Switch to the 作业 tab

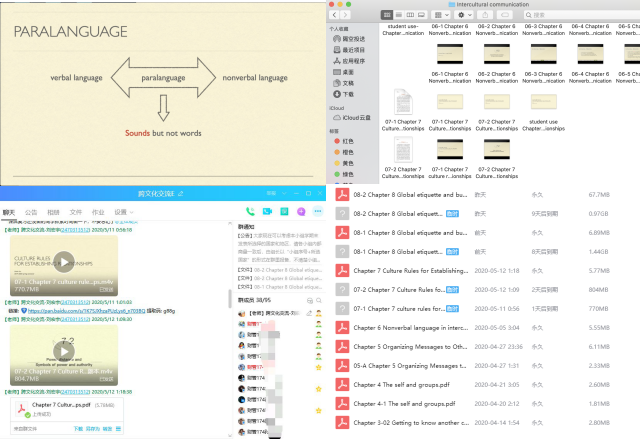point(98,212)
